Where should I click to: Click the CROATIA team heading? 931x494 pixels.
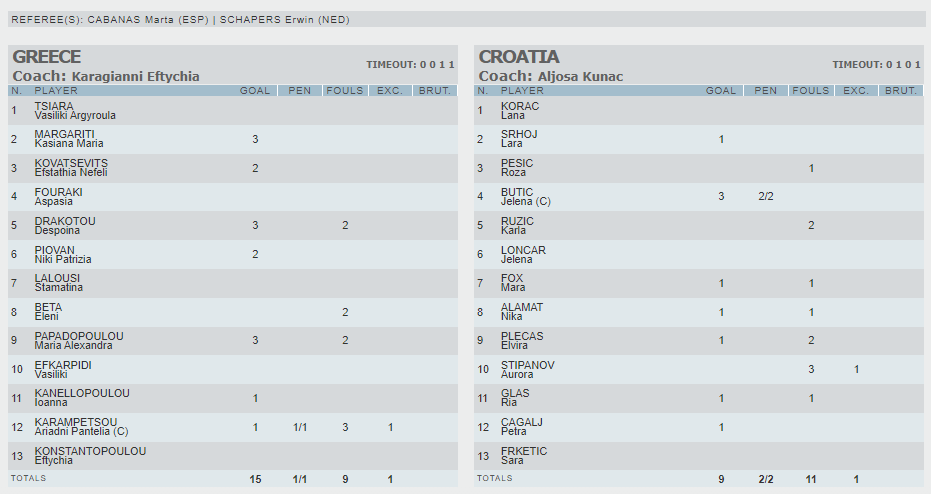pos(519,57)
